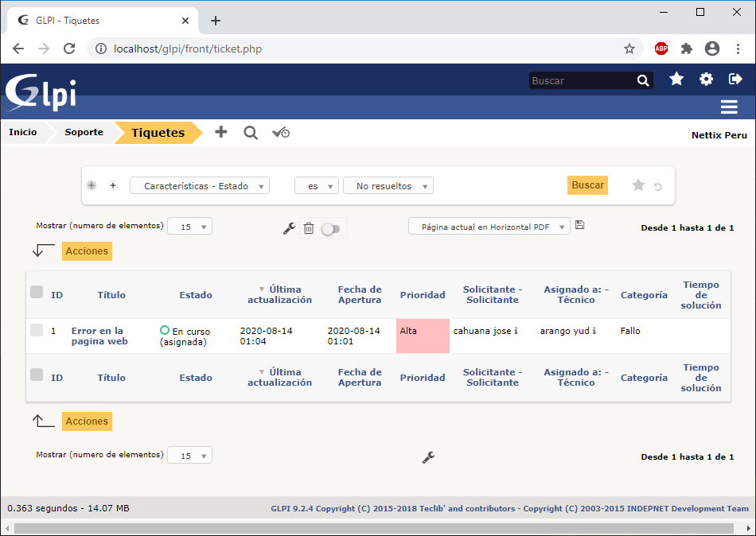This screenshot has width=756, height=536.
Task: Expand the 'Características - Estado' dropdown
Action: 200,186
